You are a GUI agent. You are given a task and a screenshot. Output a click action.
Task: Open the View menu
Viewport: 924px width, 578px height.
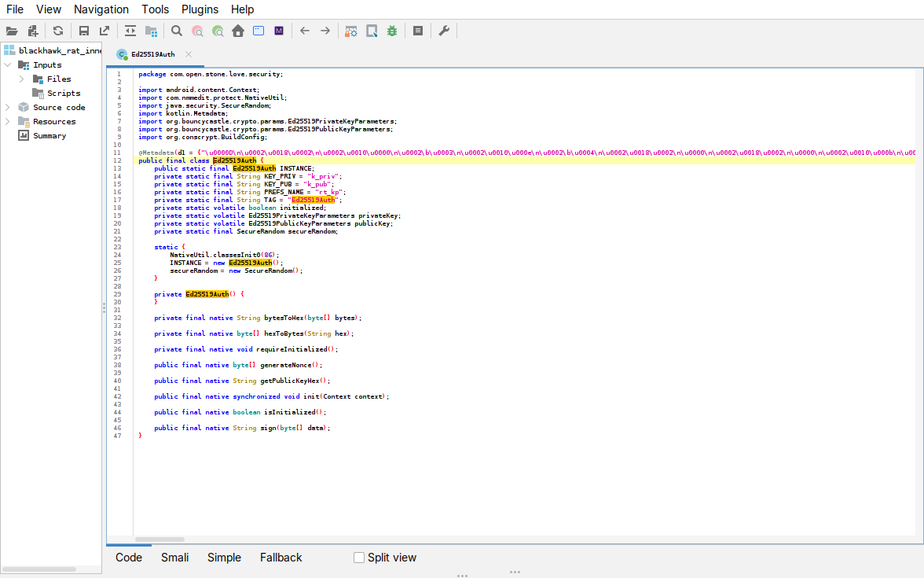[49, 9]
